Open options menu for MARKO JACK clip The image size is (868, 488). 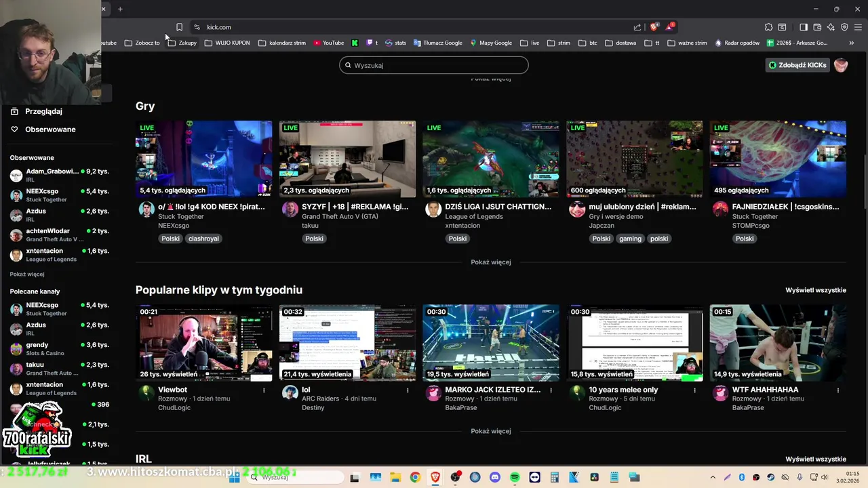pos(551,390)
